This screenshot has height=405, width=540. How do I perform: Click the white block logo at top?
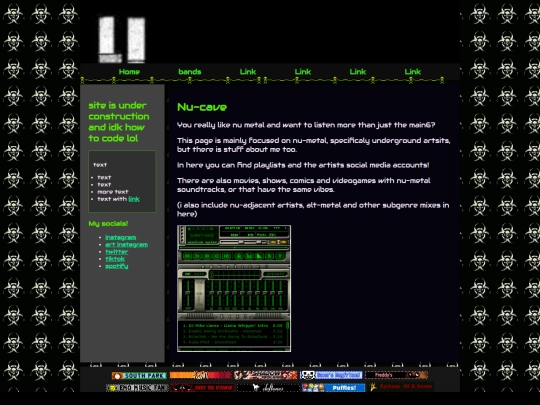tap(122, 40)
